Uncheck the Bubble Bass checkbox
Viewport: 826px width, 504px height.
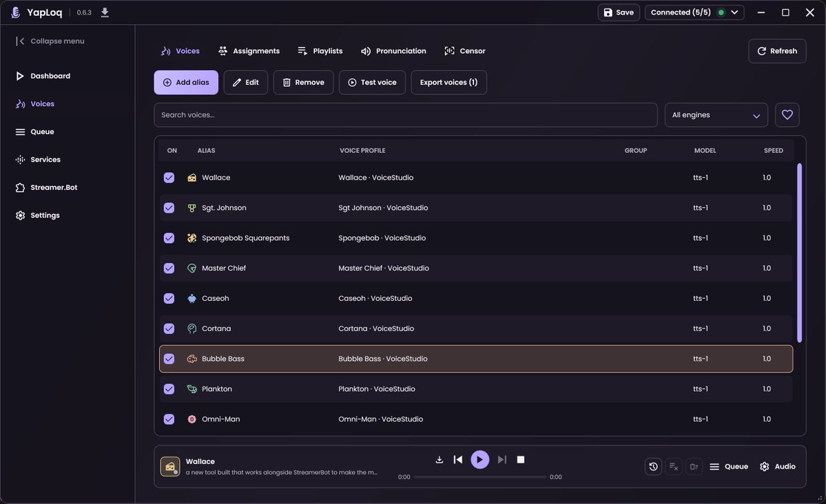[169, 359]
